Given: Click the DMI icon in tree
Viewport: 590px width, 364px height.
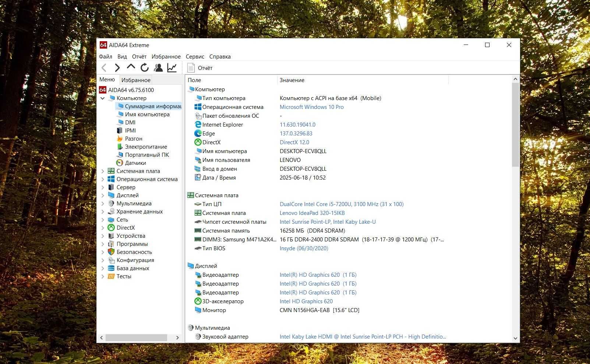Looking at the screenshot, I should 120,122.
